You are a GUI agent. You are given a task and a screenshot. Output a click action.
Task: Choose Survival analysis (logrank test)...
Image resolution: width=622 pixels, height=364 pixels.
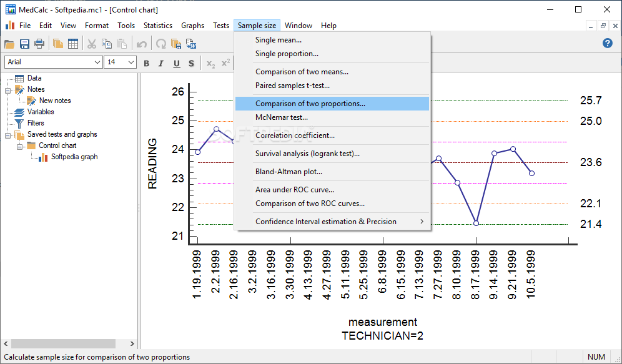pyautogui.click(x=332, y=154)
